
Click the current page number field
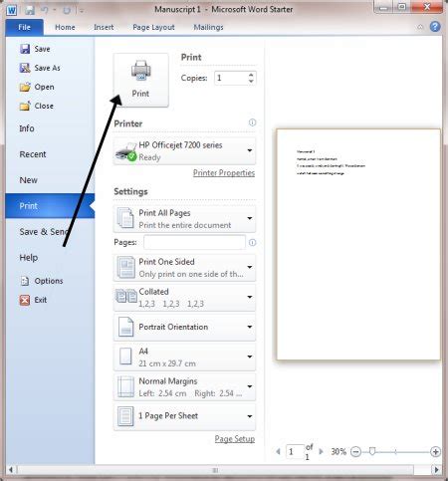(295, 452)
